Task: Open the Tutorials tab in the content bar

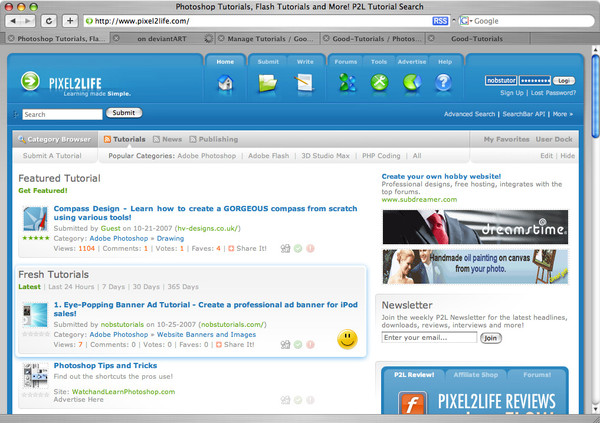Action: click(125, 139)
